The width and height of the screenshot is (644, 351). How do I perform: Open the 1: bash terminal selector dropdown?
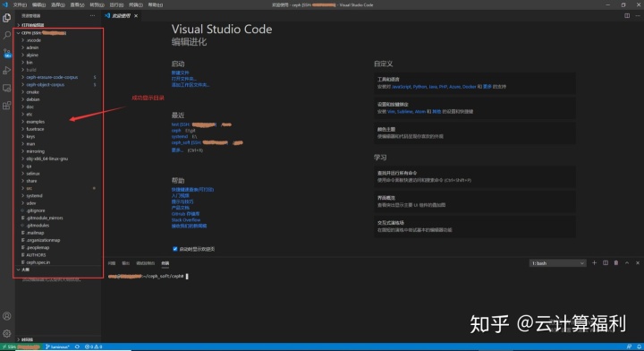[x=557, y=263]
